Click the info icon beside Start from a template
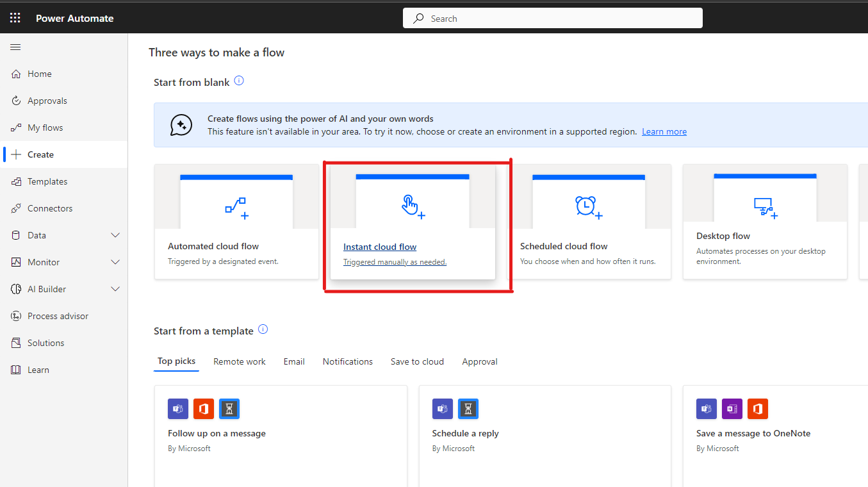This screenshot has height=487, width=868. coord(263,329)
